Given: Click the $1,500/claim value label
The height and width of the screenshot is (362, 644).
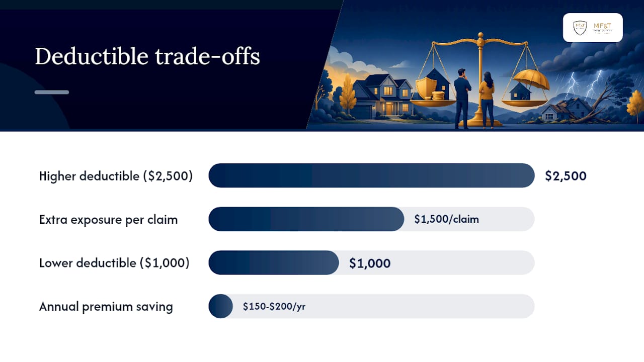Looking at the screenshot, I should [x=447, y=219].
